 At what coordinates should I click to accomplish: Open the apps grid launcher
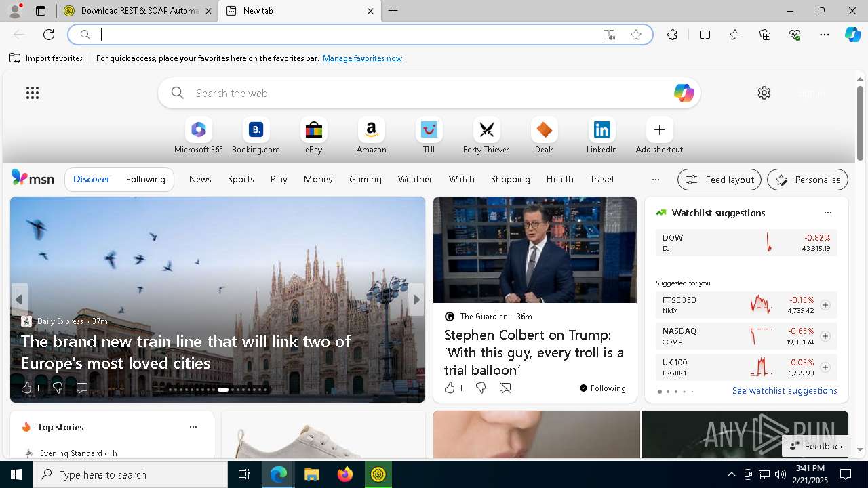(33, 93)
